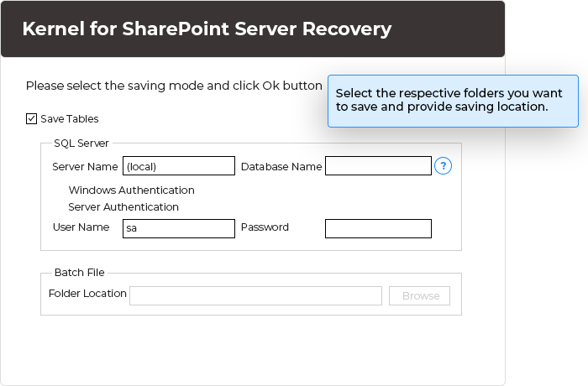Click the help question mark icon

(444, 166)
